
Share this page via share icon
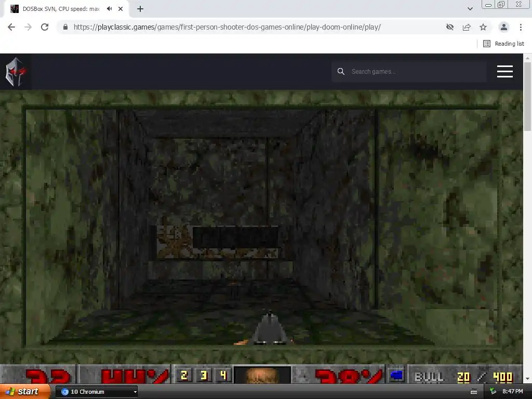point(467,27)
